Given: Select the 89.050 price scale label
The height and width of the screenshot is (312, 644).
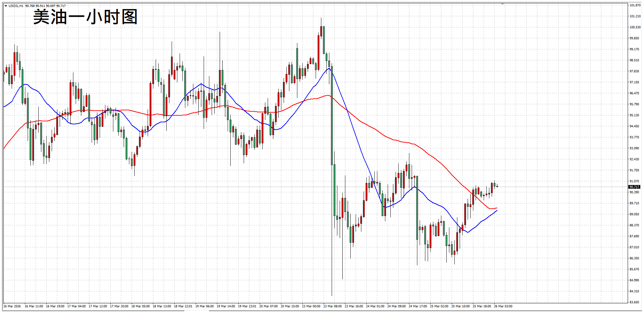Looking at the screenshot, I should [634, 214].
